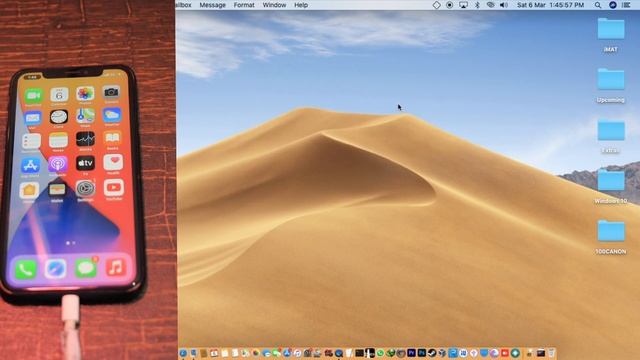Tap the Home app on the iPhone
640x360 pixels.
click(29, 191)
